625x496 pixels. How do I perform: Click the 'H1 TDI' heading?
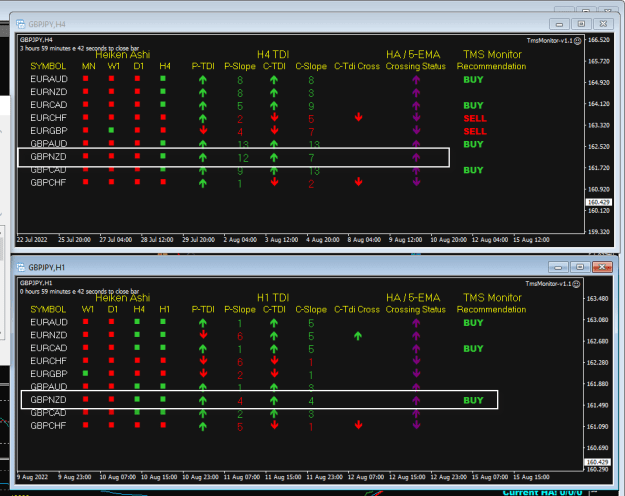[273, 298]
